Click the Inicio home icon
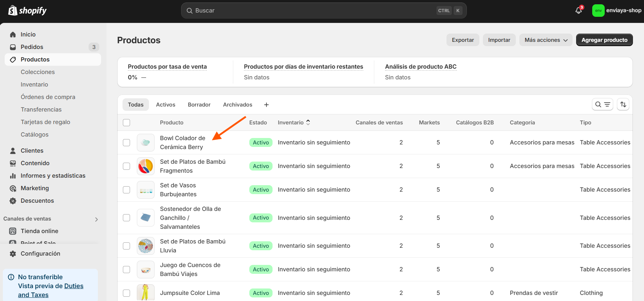Screen dimensions: 644x301 click(13, 34)
